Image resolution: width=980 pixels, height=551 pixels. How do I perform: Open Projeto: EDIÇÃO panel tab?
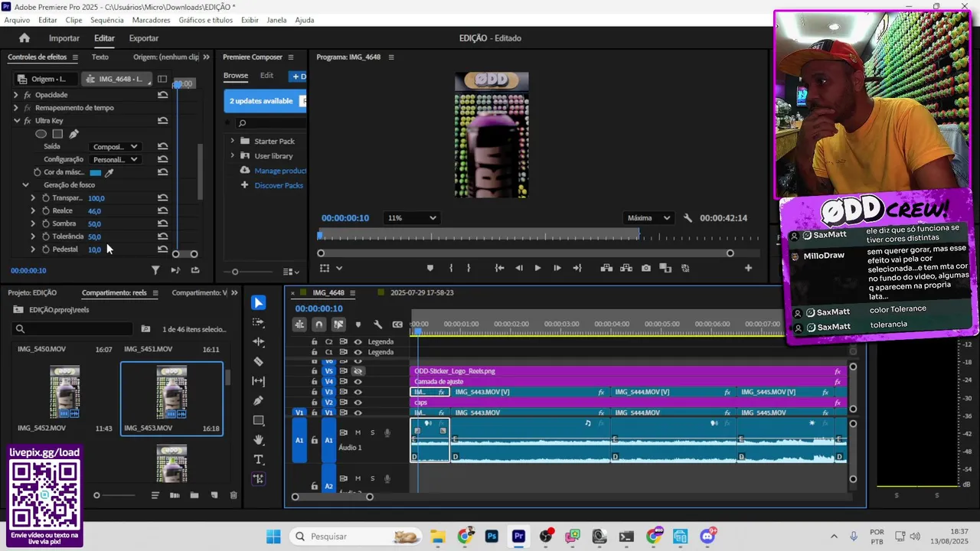(32, 293)
